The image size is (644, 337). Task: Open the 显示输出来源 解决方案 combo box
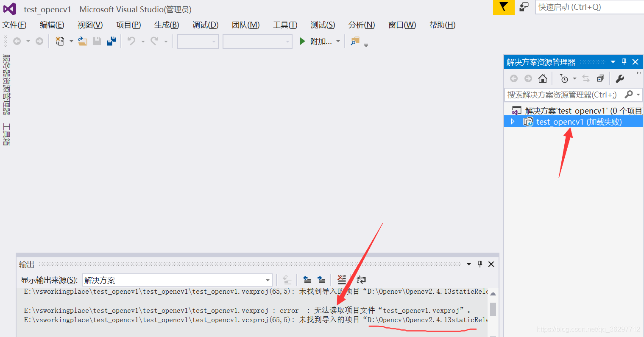click(x=177, y=280)
